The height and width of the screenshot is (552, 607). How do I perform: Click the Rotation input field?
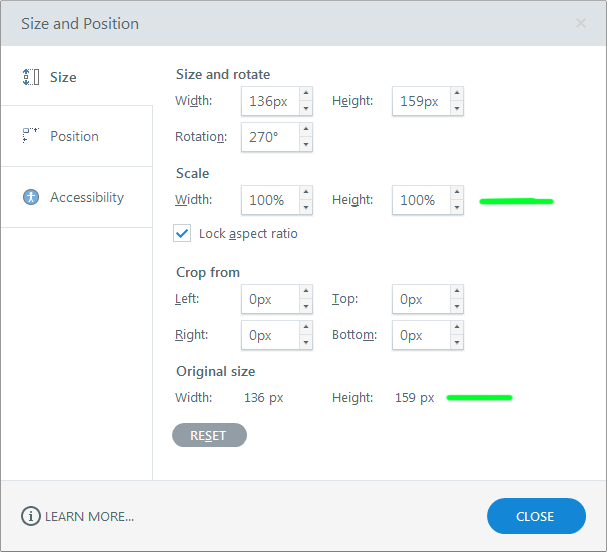(269, 137)
